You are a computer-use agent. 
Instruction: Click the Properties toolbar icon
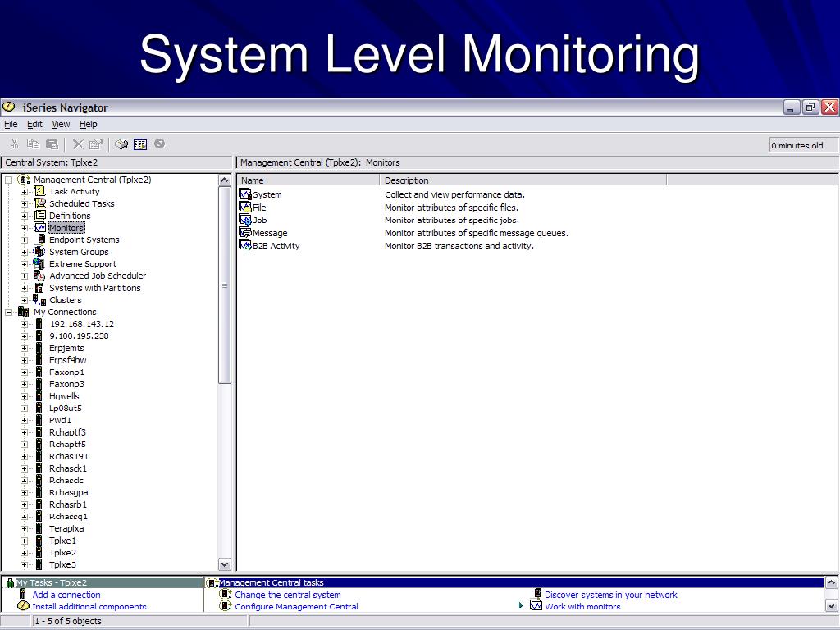click(x=96, y=144)
